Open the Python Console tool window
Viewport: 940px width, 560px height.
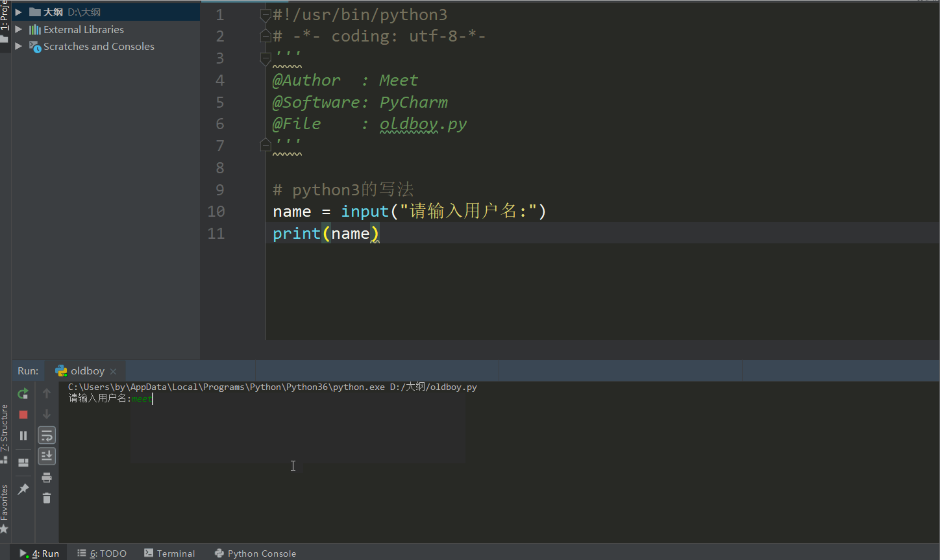tap(255, 554)
